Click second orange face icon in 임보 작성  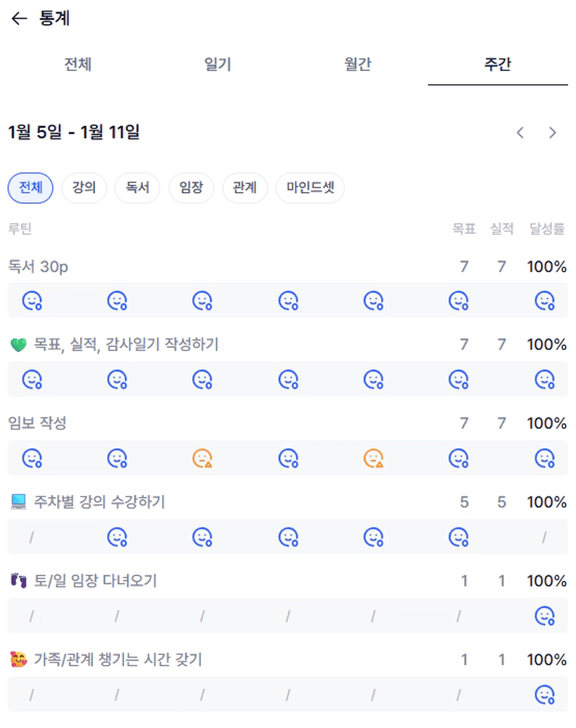click(x=373, y=458)
